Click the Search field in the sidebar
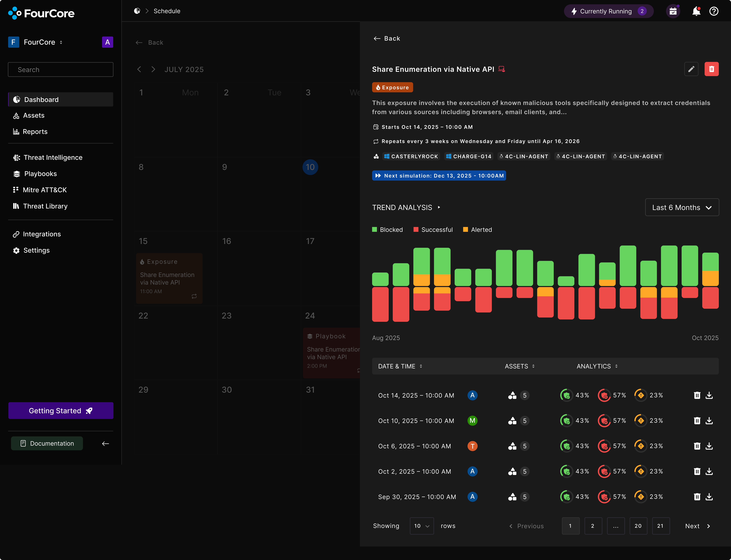Image resolution: width=731 pixels, height=560 pixels. point(61,70)
